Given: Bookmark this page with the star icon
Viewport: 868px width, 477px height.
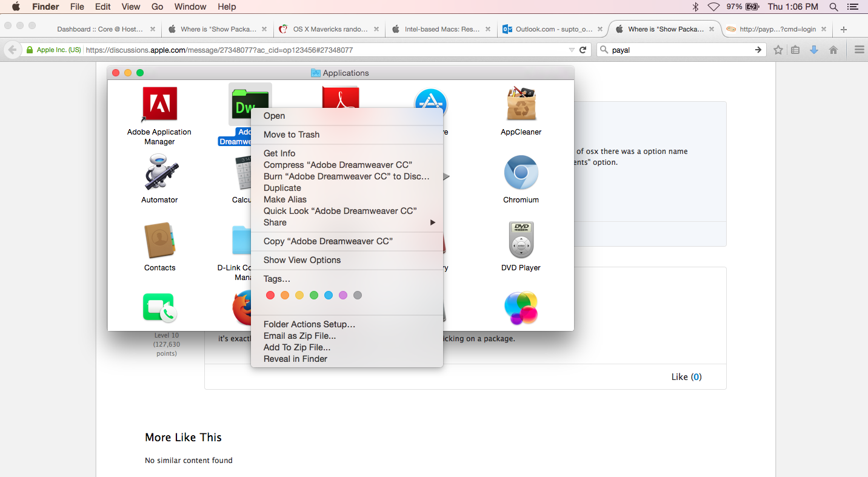Looking at the screenshot, I should 778,50.
